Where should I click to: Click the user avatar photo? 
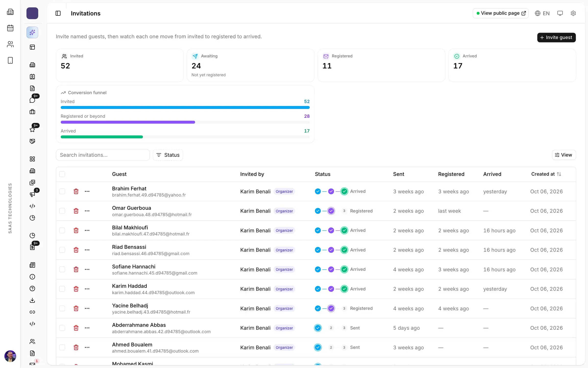click(10, 356)
